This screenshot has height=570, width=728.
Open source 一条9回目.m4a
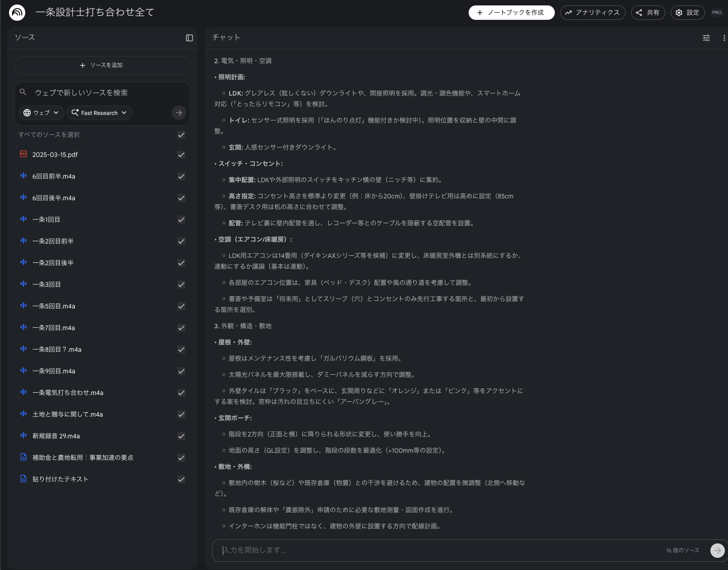[54, 371]
